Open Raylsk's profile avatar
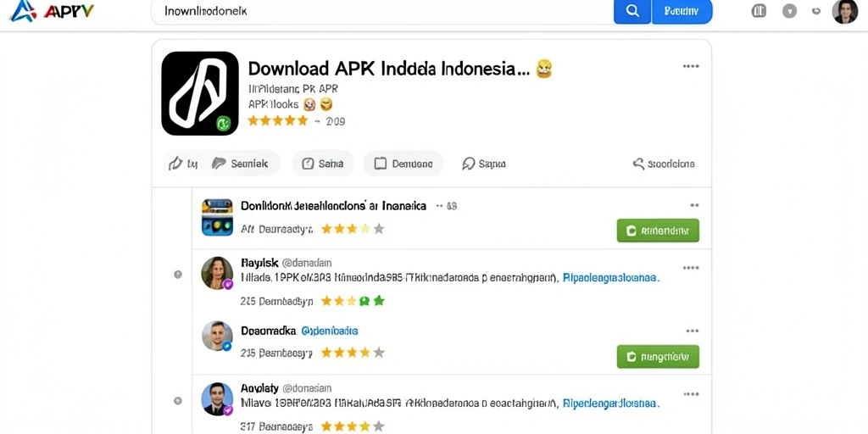 [x=216, y=273]
